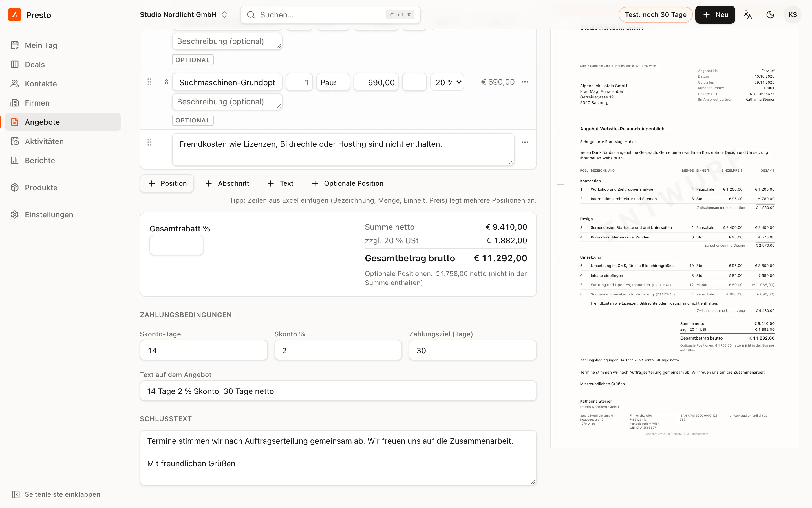The height and width of the screenshot is (508, 812).
Task: Add an Optionale Position
Action: point(348,183)
